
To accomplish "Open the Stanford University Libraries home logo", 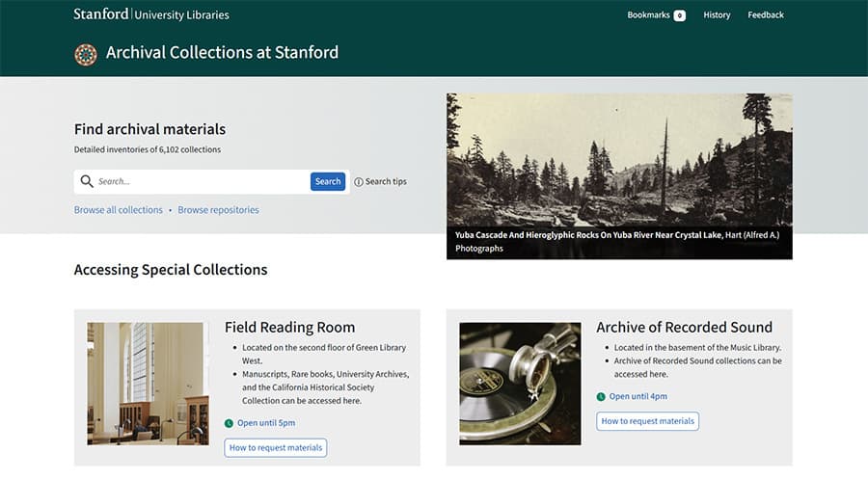I will click(x=151, y=14).
